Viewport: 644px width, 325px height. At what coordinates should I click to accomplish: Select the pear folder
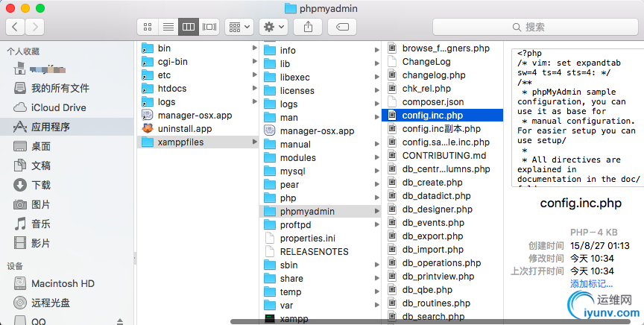[x=321, y=185]
